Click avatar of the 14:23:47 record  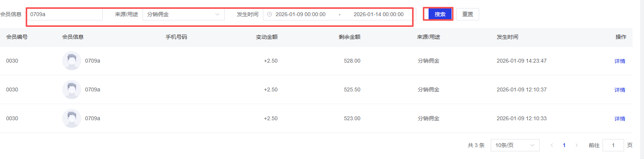click(x=72, y=61)
